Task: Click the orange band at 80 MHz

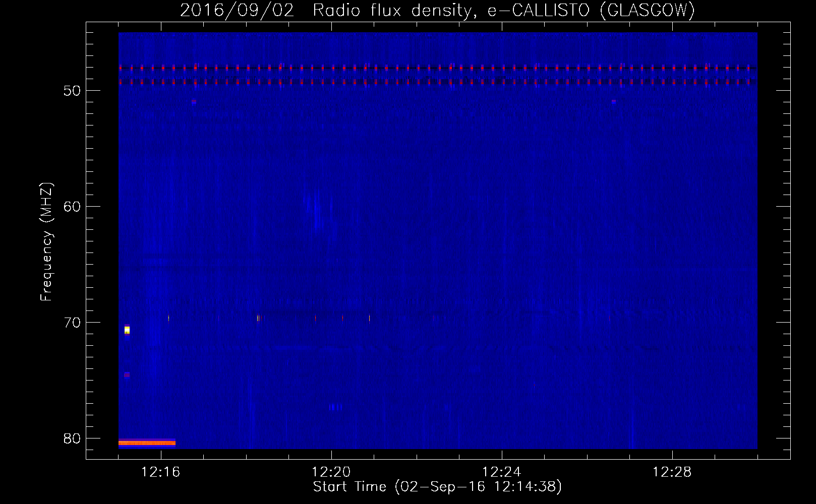Action: [147, 443]
